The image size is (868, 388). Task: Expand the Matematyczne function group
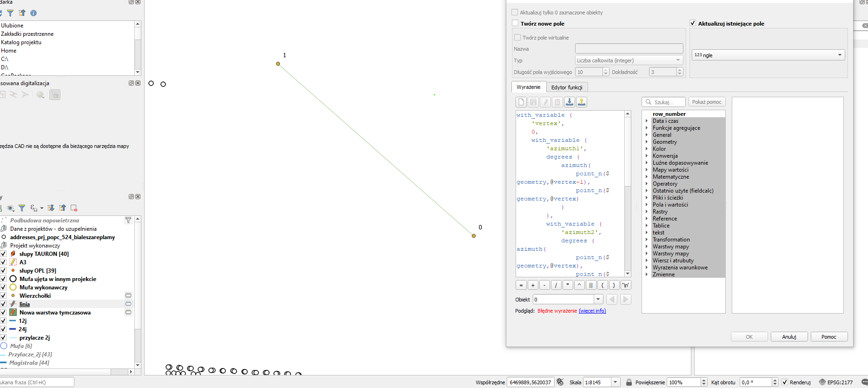646,177
